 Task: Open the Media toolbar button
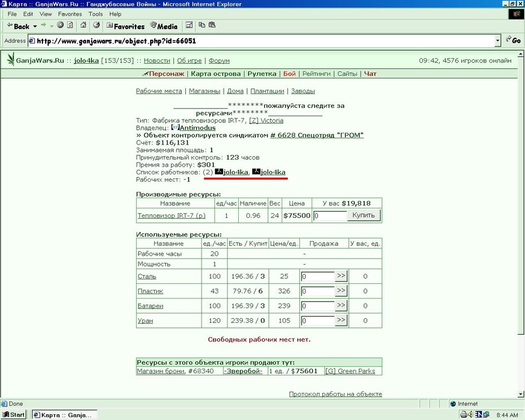[164, 26]
